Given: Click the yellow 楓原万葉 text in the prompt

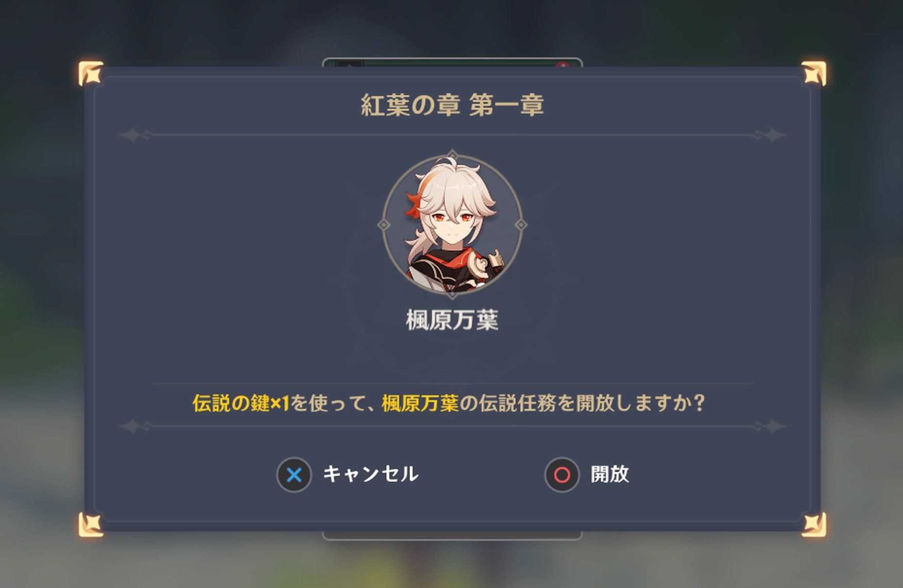Looking at the screenshot, I should pos(420,403).
